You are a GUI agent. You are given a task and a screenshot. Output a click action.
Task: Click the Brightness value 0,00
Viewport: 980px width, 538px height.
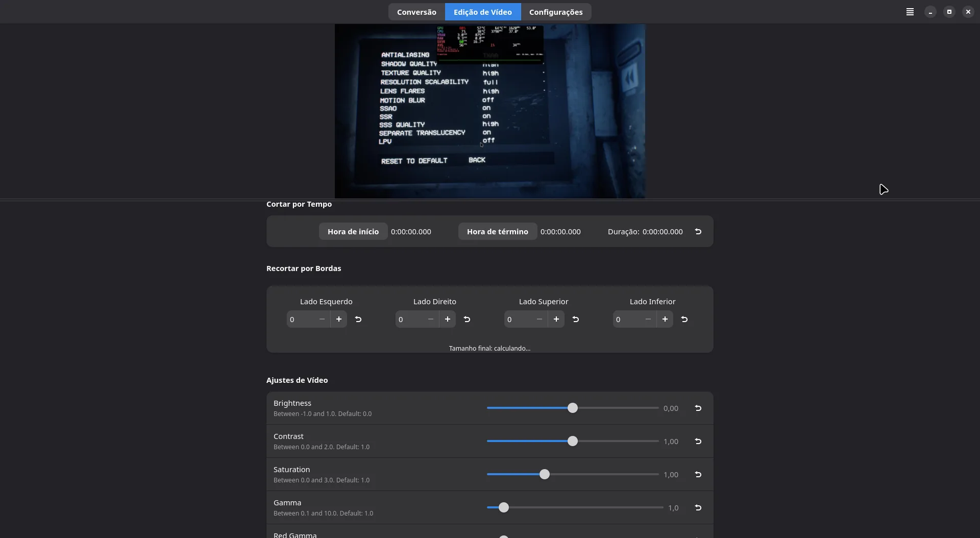click(671, 408)
